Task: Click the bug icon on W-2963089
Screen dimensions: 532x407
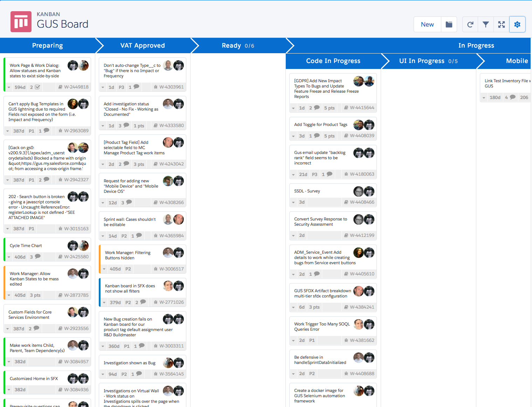Action: click(60, 131)
